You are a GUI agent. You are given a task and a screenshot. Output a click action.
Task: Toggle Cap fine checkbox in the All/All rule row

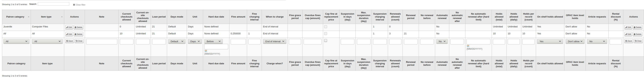[x=325, y=34]
